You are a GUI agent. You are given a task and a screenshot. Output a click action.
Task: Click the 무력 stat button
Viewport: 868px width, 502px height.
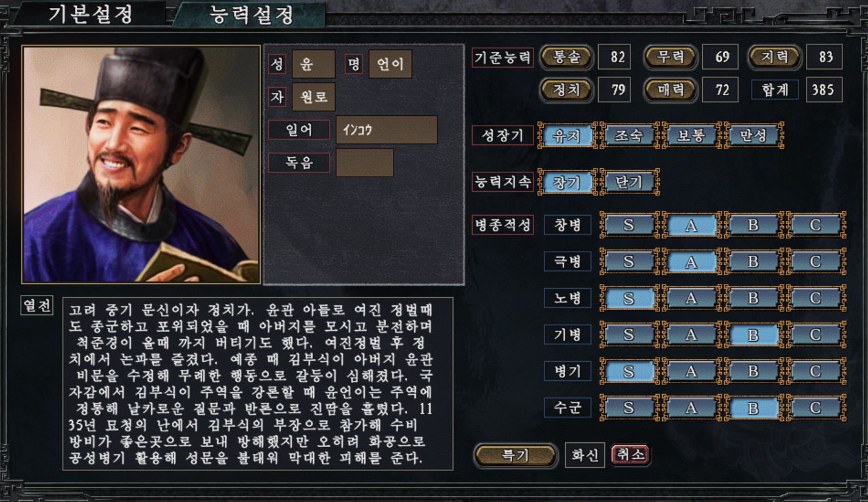click(x=669, y=57)
